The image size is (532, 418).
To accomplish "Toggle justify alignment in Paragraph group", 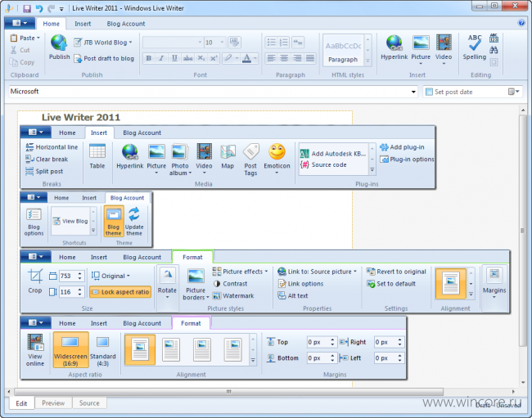I will tap(310, 58).
